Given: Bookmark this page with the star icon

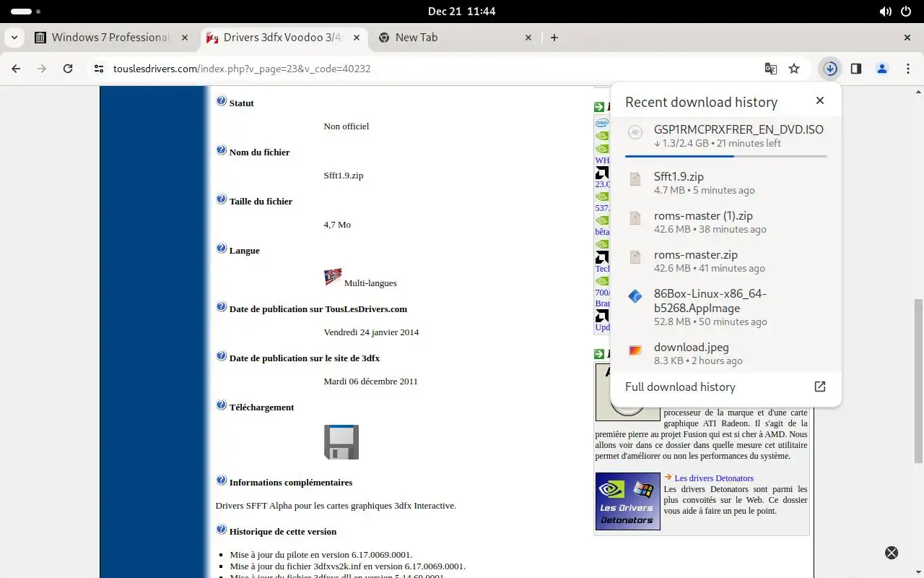Looking at the screenshot, I should [x=794, y=69].
